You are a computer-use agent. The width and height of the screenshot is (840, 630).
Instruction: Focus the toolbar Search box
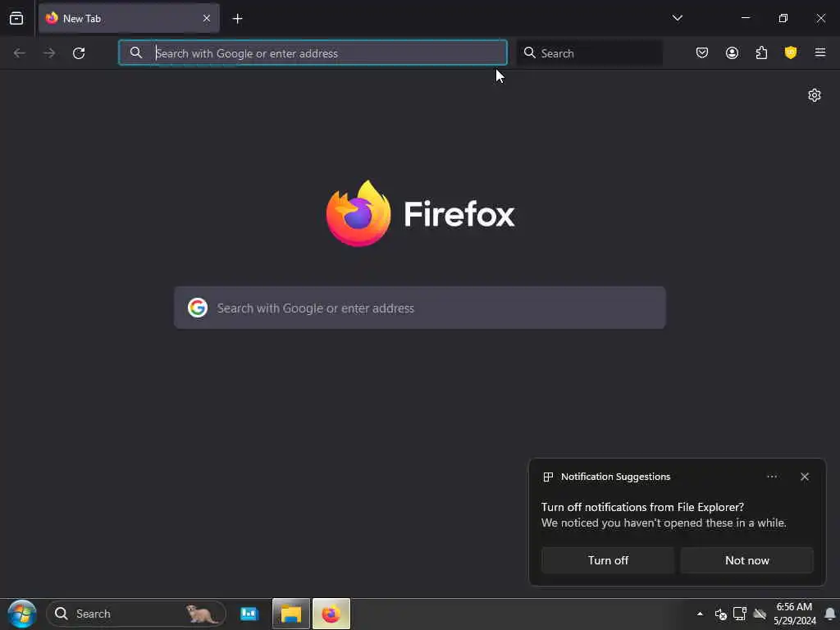[x=589, y=52]
